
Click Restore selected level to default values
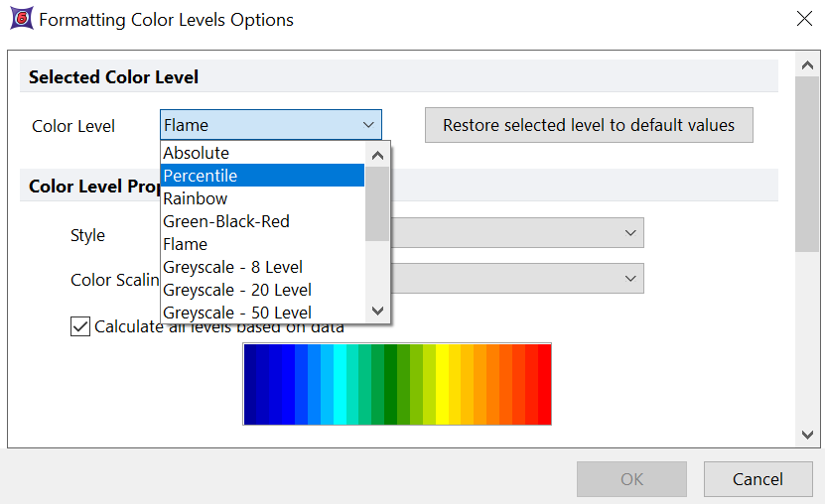(589, 125)
